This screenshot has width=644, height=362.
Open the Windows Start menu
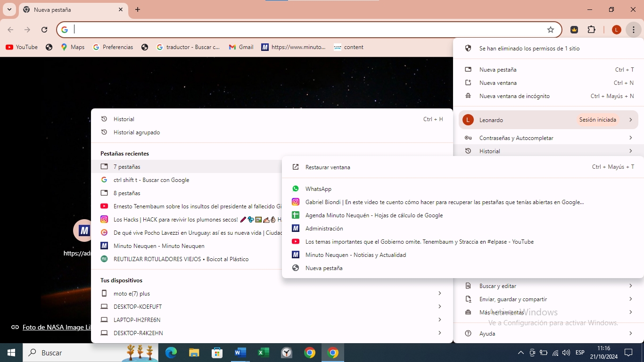point(11,353)
